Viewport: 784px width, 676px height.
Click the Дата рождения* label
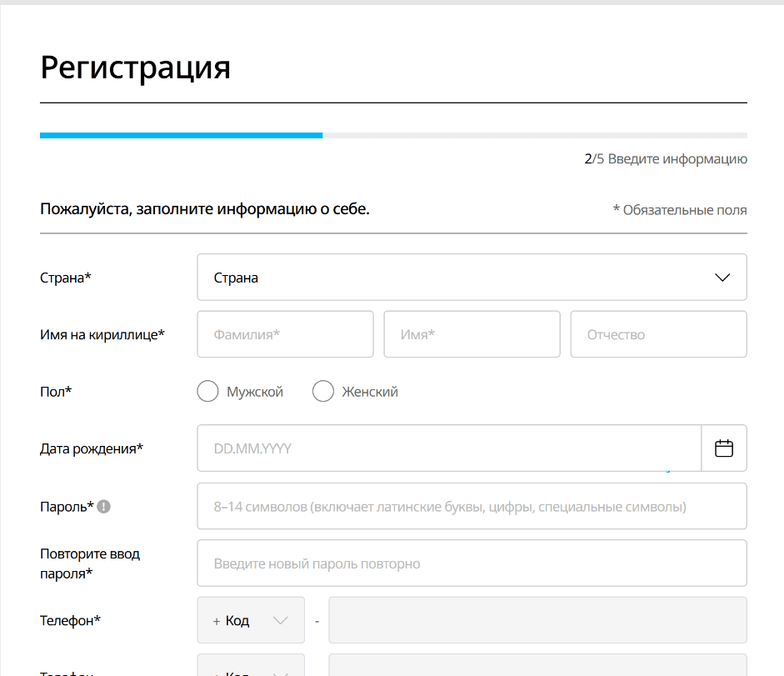coord(92,448)
